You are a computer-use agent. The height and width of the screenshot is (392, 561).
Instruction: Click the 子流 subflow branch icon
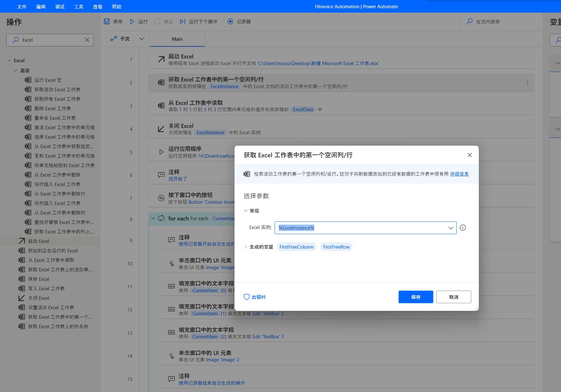coord(114,39)
